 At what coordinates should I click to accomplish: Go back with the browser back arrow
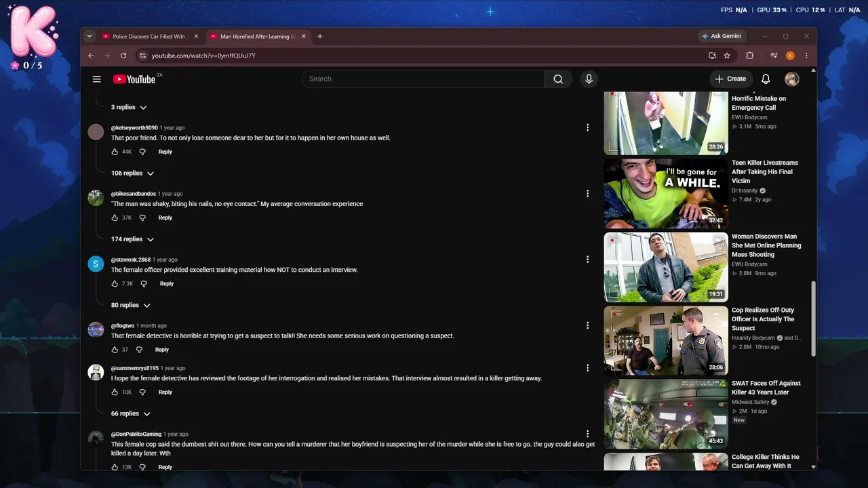91,56
